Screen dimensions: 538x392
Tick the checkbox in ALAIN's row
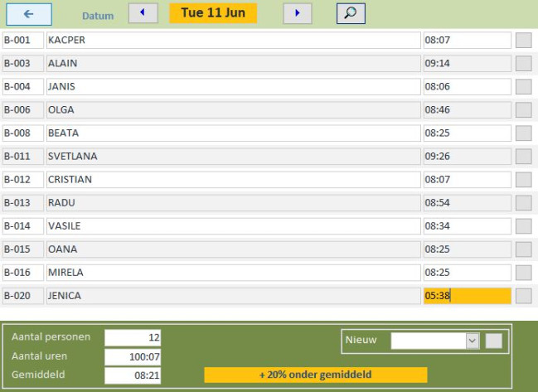click(524, 64)
